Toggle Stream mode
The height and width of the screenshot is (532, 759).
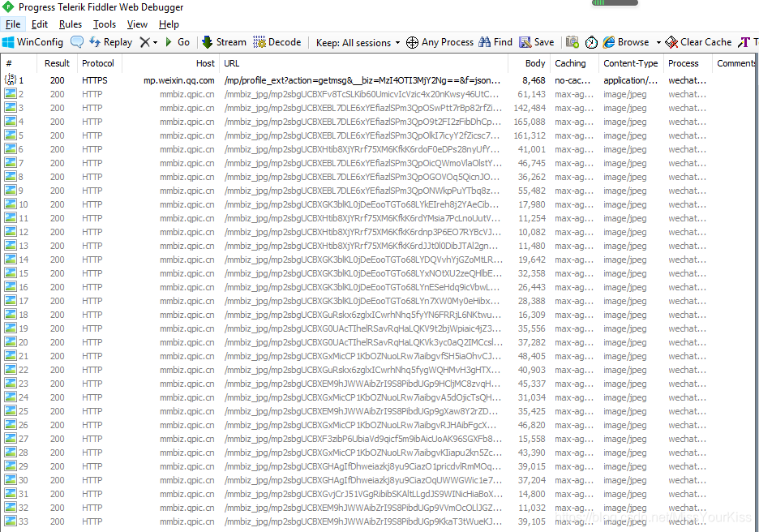224,42
